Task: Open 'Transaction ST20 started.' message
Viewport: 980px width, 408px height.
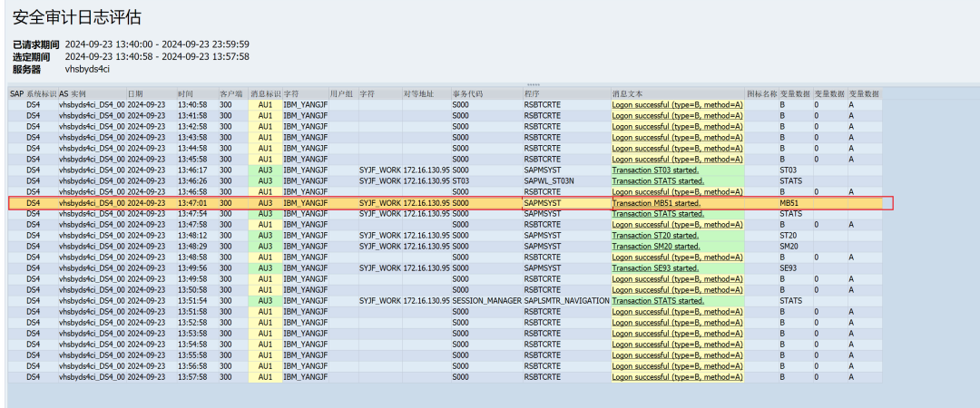Action: point(655,236)
